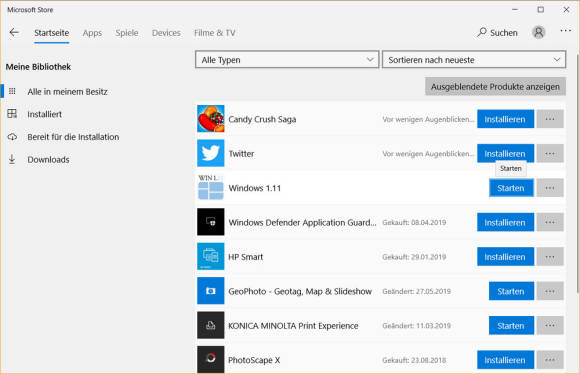Screen dimensions: 580x374
Task: Go back with the back arrow
Action: 14,33
